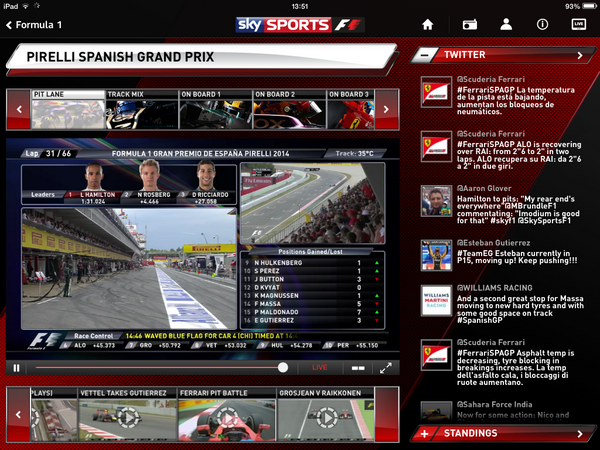Select 'F MASSA' positions row

(312, 304)
